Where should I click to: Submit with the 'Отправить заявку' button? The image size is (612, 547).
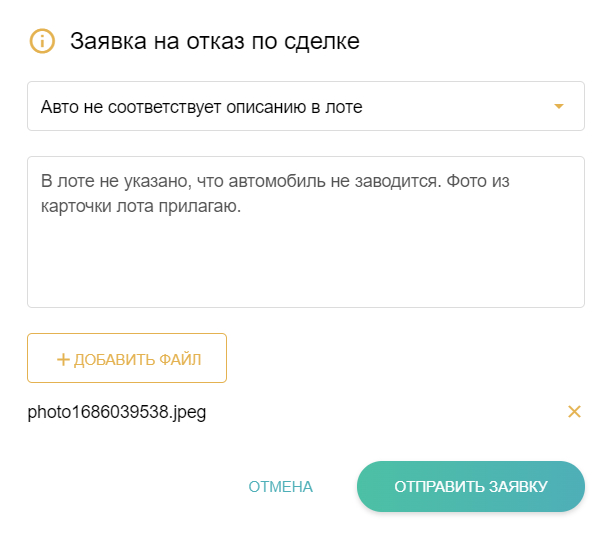(470, 487)
